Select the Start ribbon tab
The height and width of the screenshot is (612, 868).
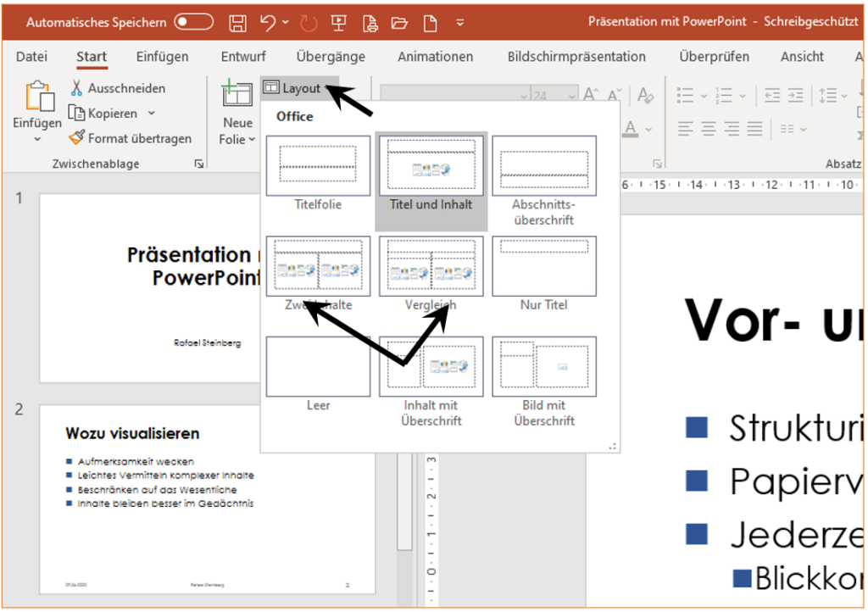(x=92, y=57)
